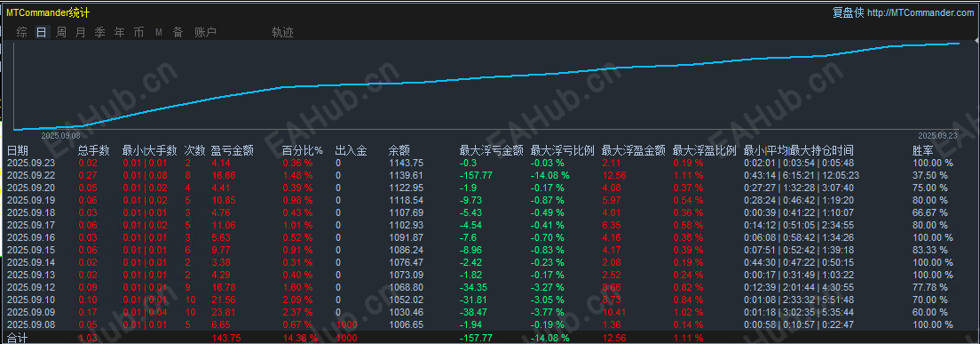
Task: Open the 周 weekly tab
Action: (60, 33)
